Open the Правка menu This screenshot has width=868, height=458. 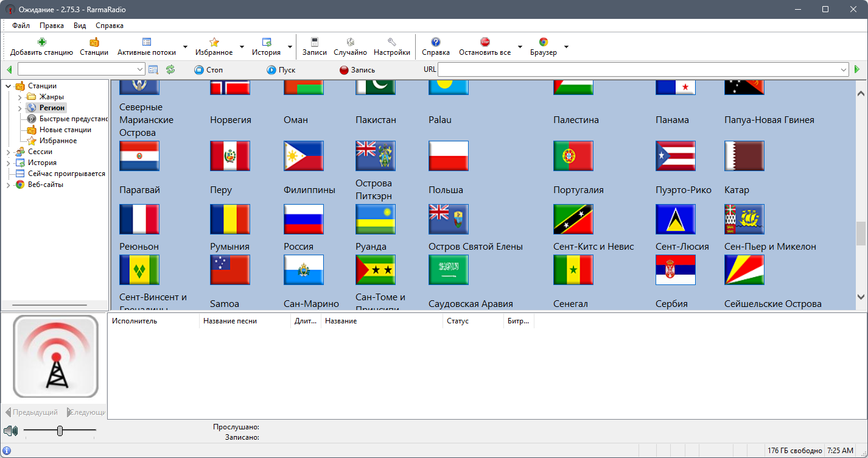click(52, 26)
